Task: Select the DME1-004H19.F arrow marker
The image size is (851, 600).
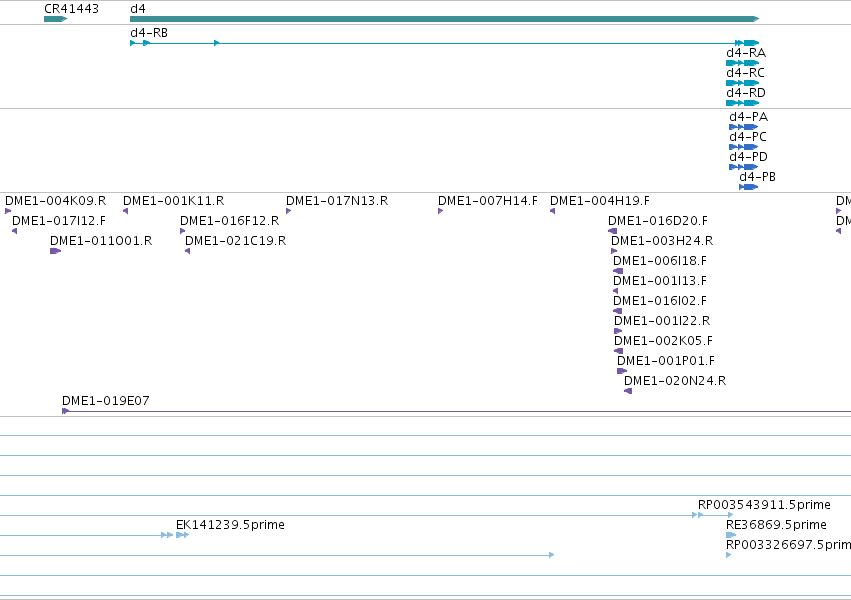Action: pyautogui.click(x=552, y=211)
